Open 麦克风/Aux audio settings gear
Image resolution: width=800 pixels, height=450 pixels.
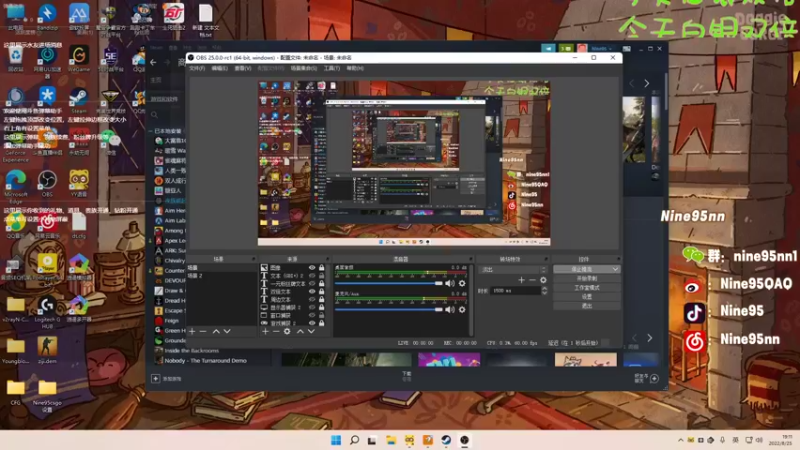(x=462, y=310)
